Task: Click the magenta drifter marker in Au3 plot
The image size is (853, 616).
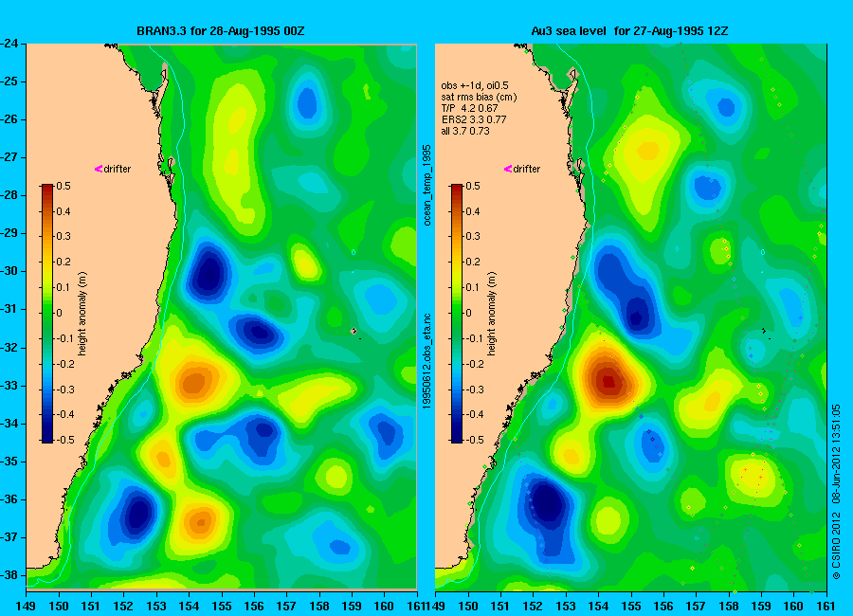Action: point(508,169)
